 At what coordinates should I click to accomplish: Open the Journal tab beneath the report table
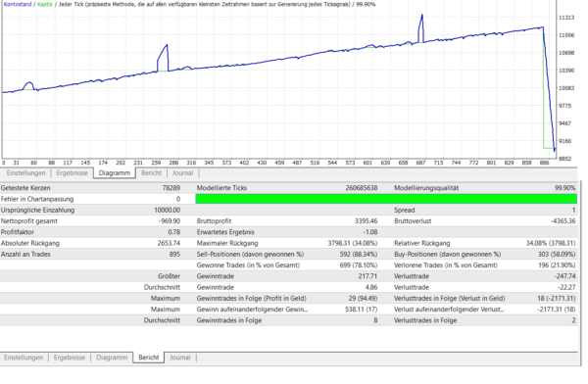(x=180, y=358)
